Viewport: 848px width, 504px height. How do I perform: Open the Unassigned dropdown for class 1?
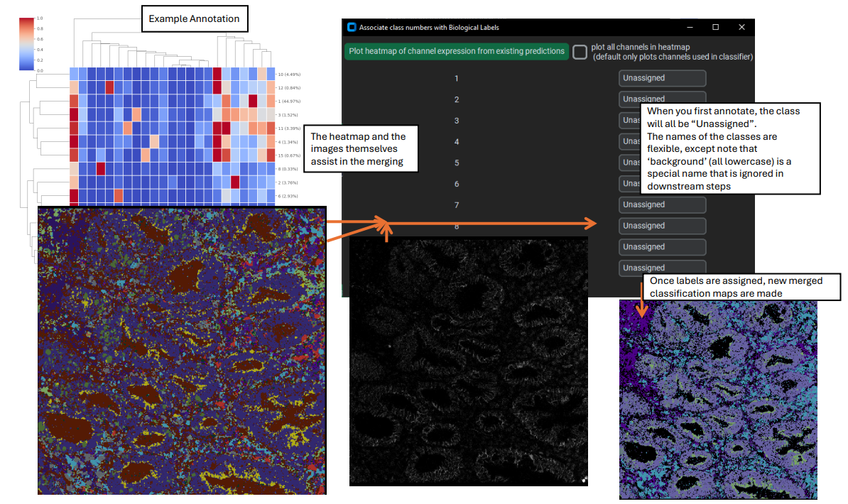tap(662, 78)
